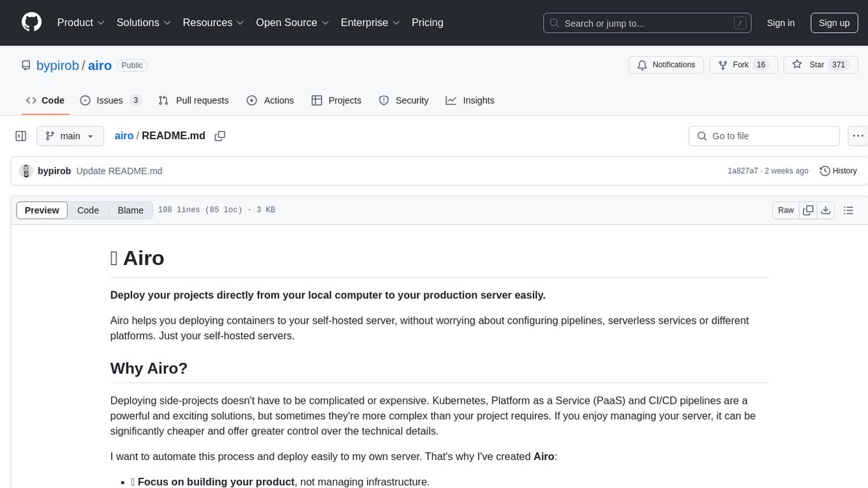Copy raw file contents

tap(808, 210)
